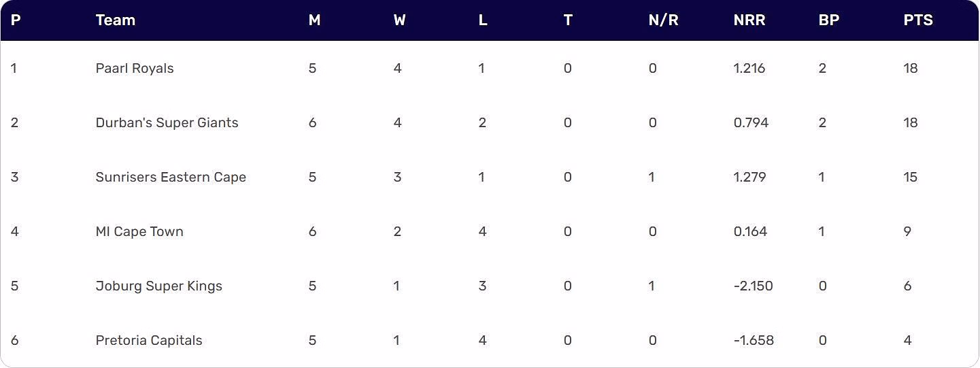Sort by the NRR column header

(749, 20)
